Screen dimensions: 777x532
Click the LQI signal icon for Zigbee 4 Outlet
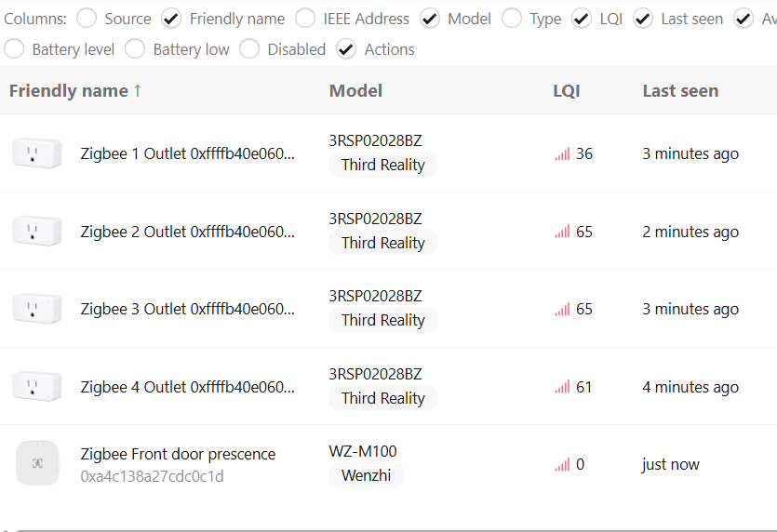(562, 388)
